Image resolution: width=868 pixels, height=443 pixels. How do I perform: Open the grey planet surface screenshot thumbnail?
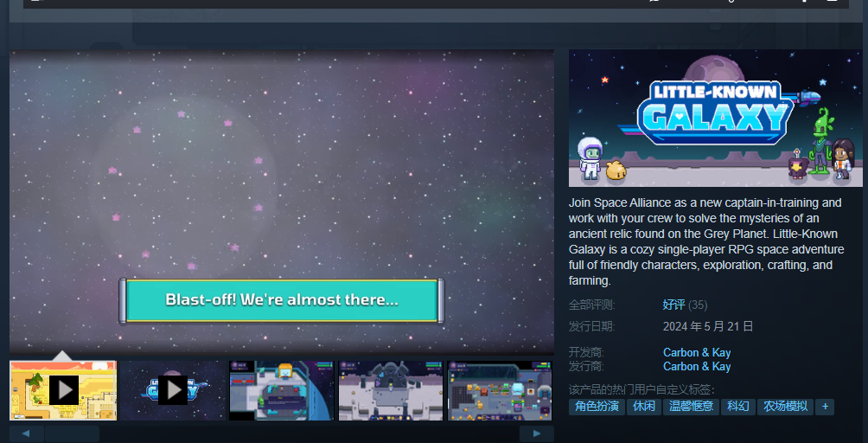[x=391, y=390]
